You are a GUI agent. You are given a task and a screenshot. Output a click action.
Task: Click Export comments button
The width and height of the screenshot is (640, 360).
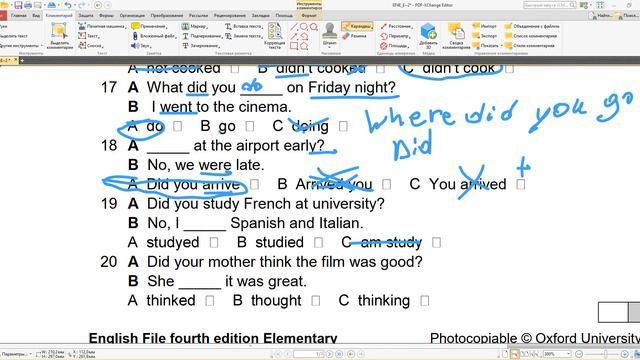tap(484, 36)
